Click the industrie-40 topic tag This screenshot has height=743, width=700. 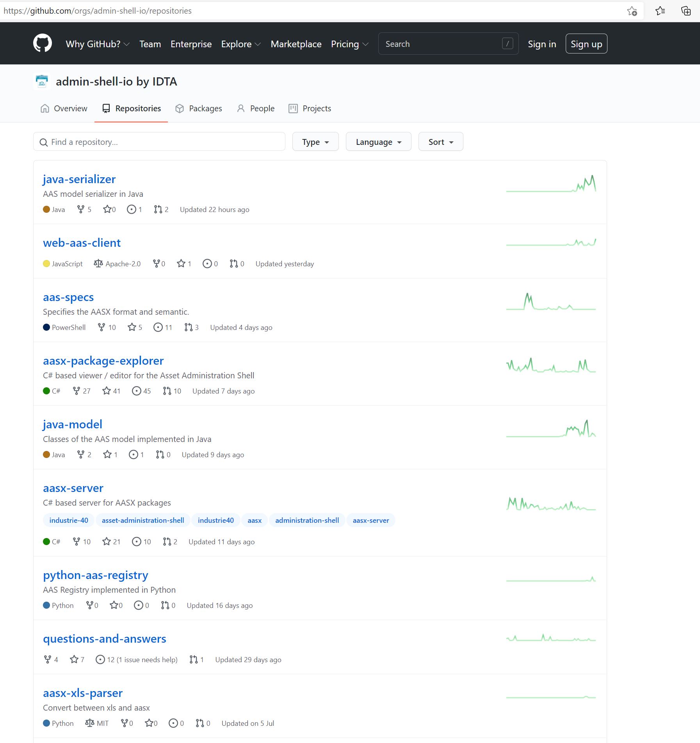pyautogui.click(x=69, y=520)
